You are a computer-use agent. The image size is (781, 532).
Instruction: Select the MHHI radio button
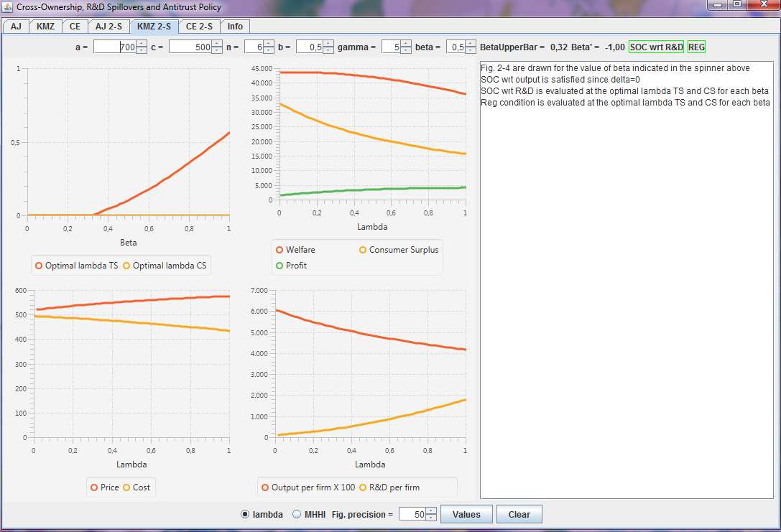pos(297,514)
